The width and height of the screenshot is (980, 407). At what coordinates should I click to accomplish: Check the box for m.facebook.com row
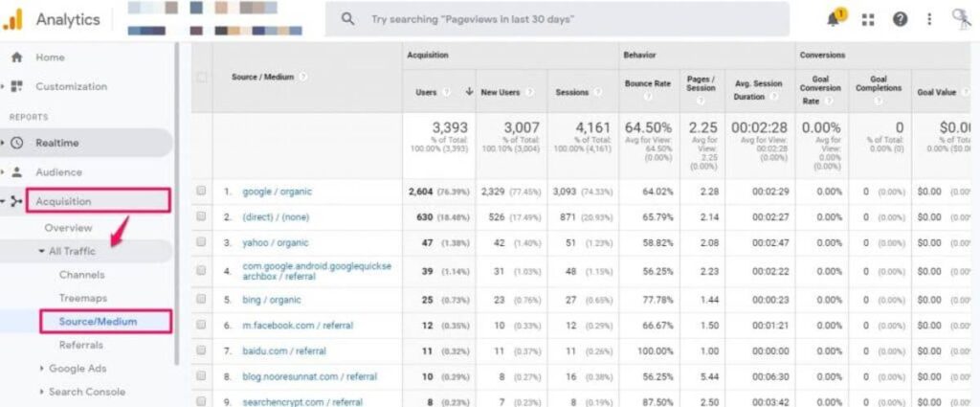point(201,325)
